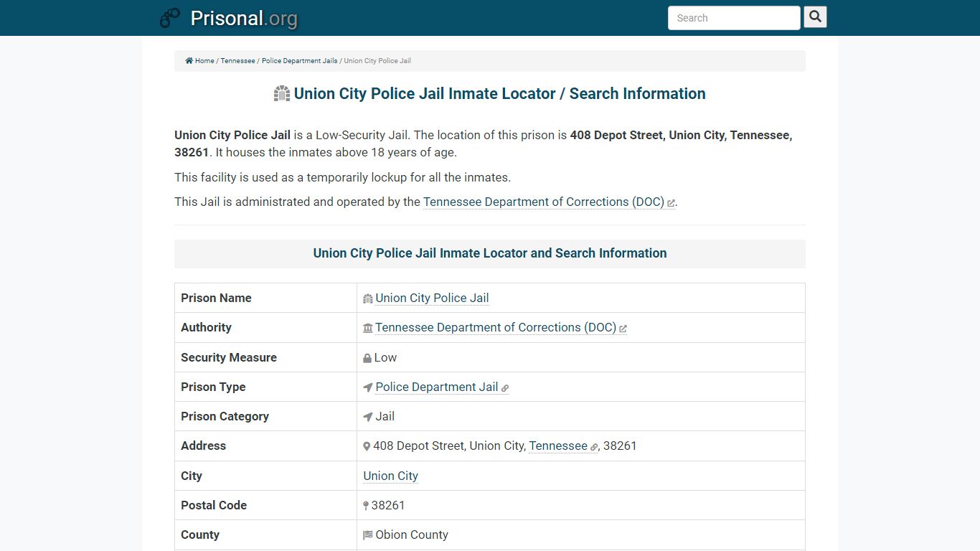
Task: Click the 'Prison Name' row label
Action: click(x=216, y=298)
